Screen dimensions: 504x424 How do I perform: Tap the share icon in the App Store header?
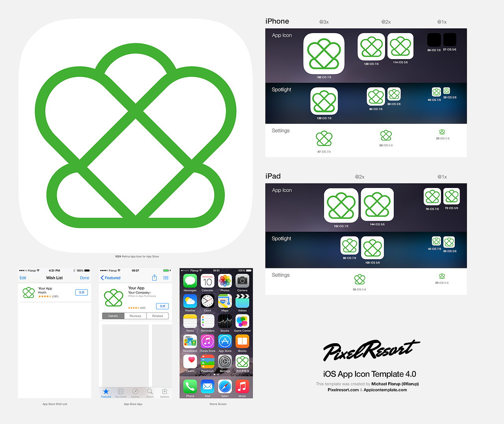point(155,277)
